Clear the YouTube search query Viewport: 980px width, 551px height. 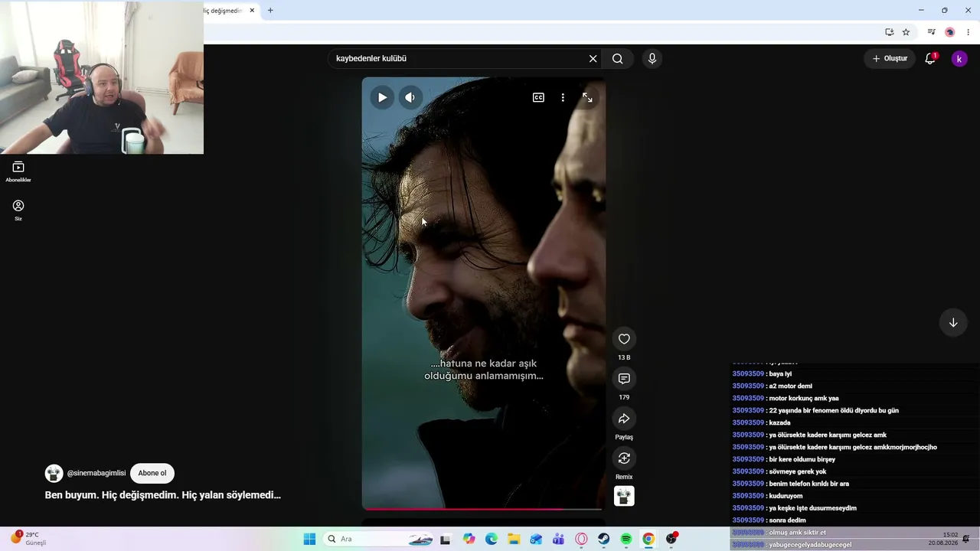(593, 59)
